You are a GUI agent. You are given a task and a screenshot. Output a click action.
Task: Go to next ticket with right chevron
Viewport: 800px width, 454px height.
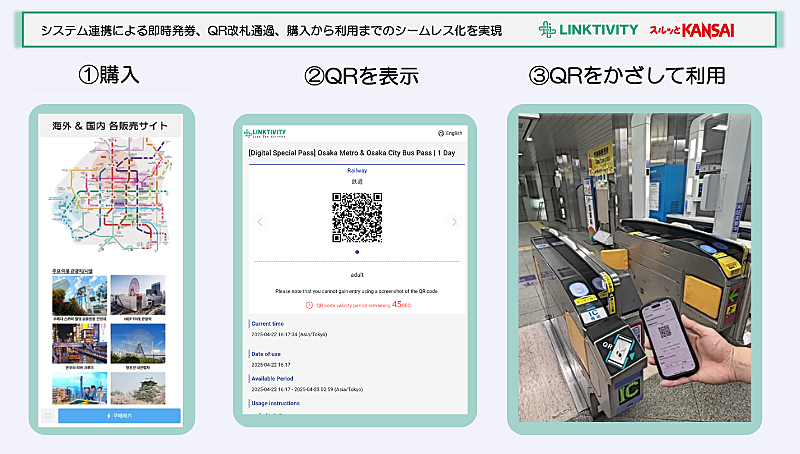(x=454, y=222)
